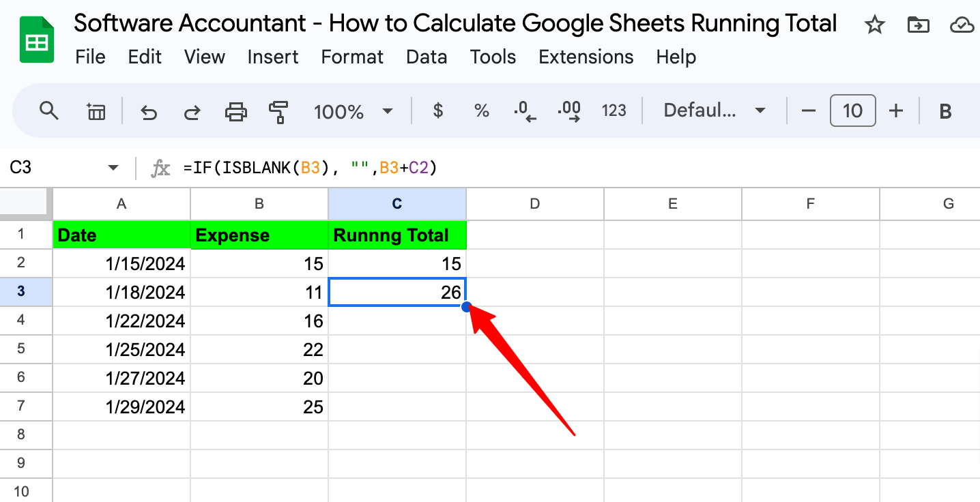Increase font size plus button

click(896, 110)
